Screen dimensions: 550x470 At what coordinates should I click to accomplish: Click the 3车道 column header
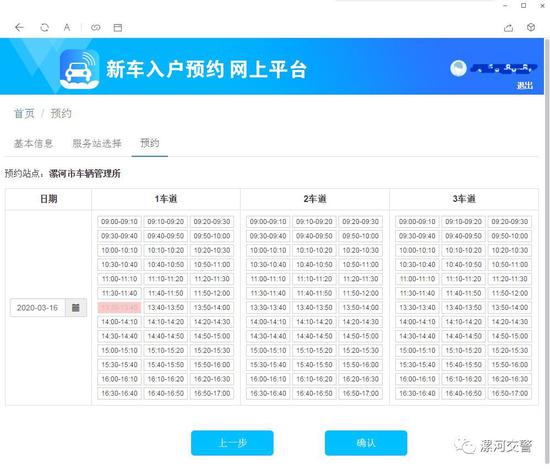point(464,199)
